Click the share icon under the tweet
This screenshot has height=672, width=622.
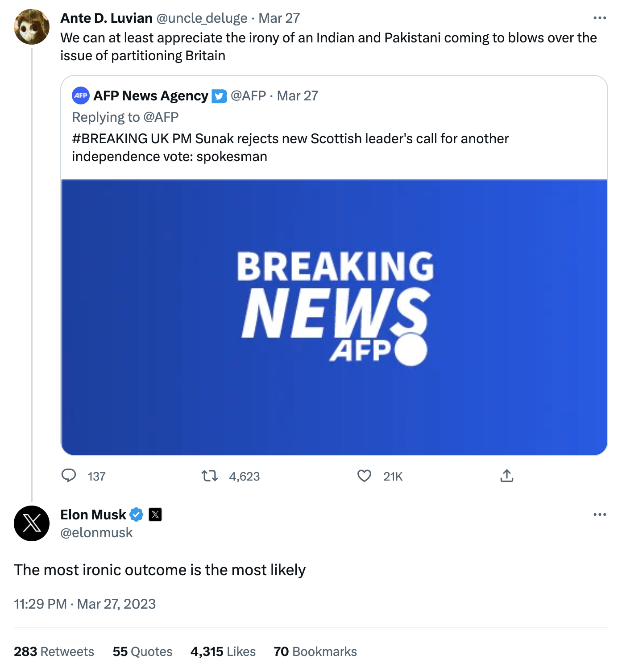pyautogui.click(x=506, y=476)
